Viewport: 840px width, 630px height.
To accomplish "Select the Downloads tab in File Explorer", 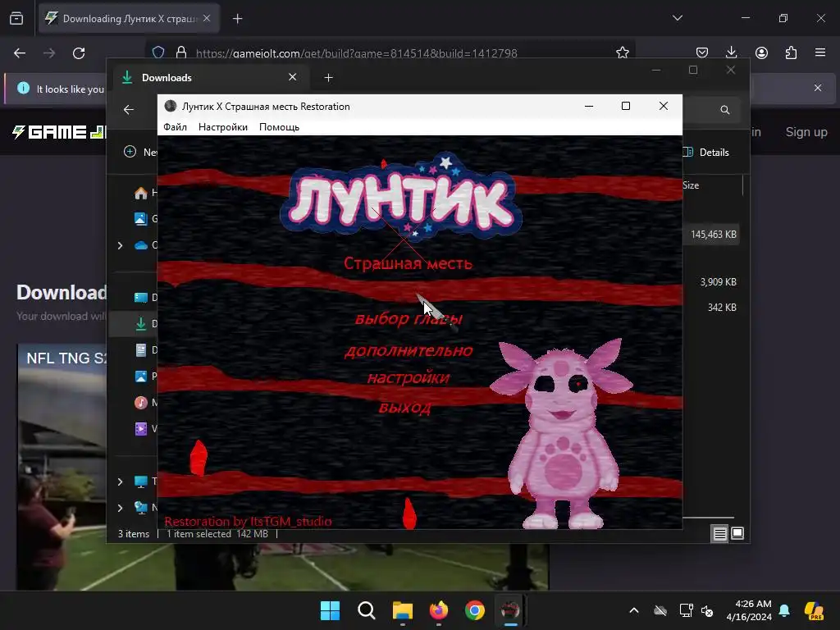I will point(209,78).
